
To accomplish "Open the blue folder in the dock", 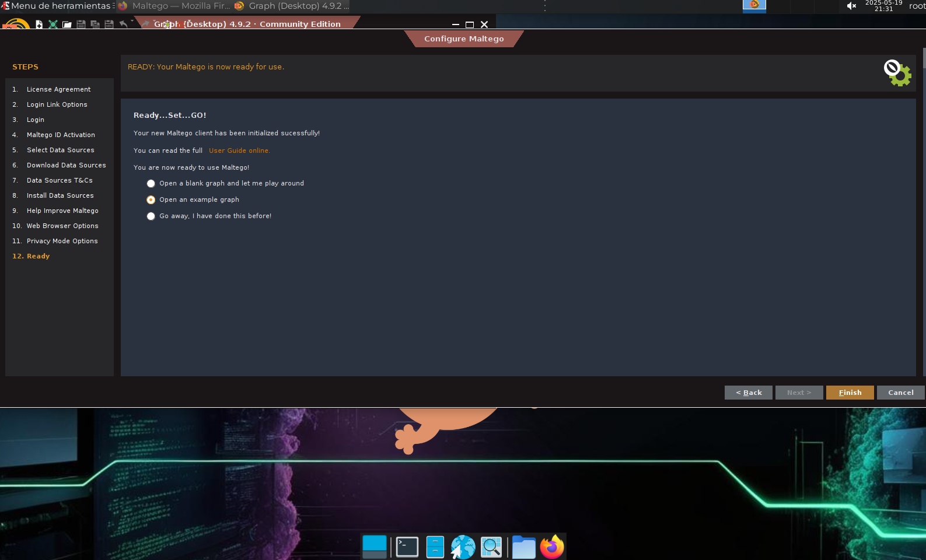I will 523,547.
